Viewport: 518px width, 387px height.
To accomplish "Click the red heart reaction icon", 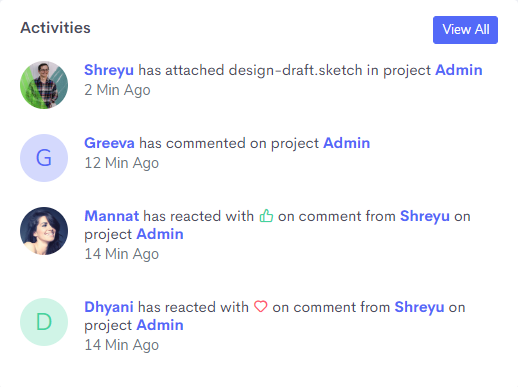I will coord(261,306).
